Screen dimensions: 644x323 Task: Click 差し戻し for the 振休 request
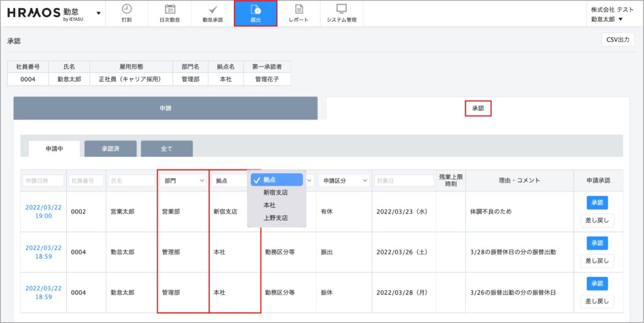597,302
